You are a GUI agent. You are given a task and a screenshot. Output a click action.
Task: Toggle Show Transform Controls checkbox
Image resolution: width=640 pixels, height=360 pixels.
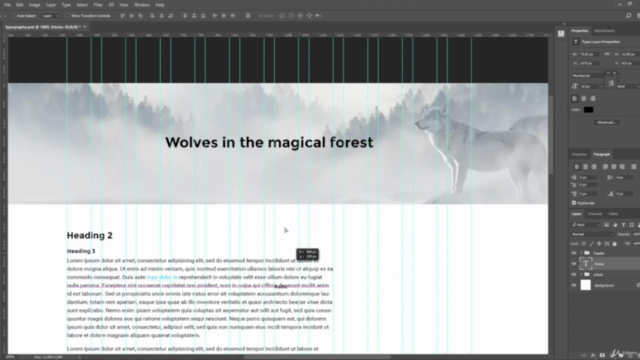click(68, 16)
